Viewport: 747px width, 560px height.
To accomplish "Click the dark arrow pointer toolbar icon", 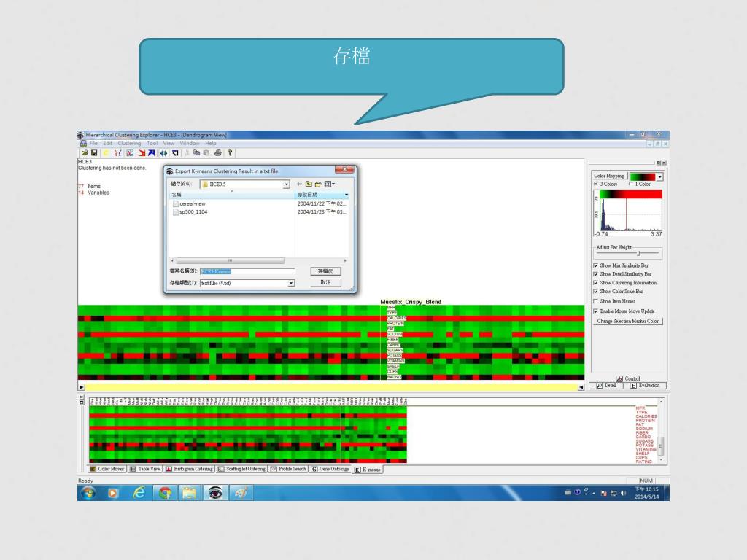I will click(175, 153).
